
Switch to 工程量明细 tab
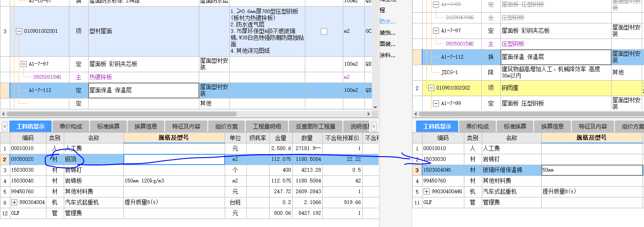tap(267, 126)
